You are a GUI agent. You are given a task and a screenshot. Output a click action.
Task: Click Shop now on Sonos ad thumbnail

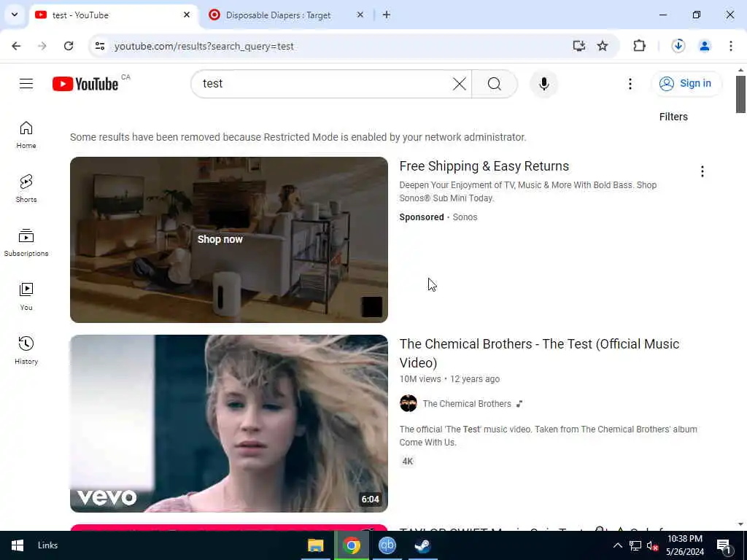220,239
